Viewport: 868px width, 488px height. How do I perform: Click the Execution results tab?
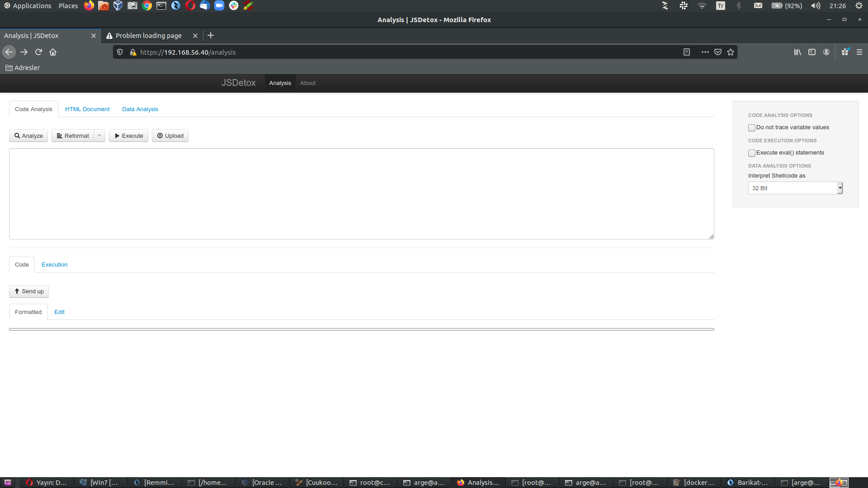pyautogui.click(x=54, y=264)
